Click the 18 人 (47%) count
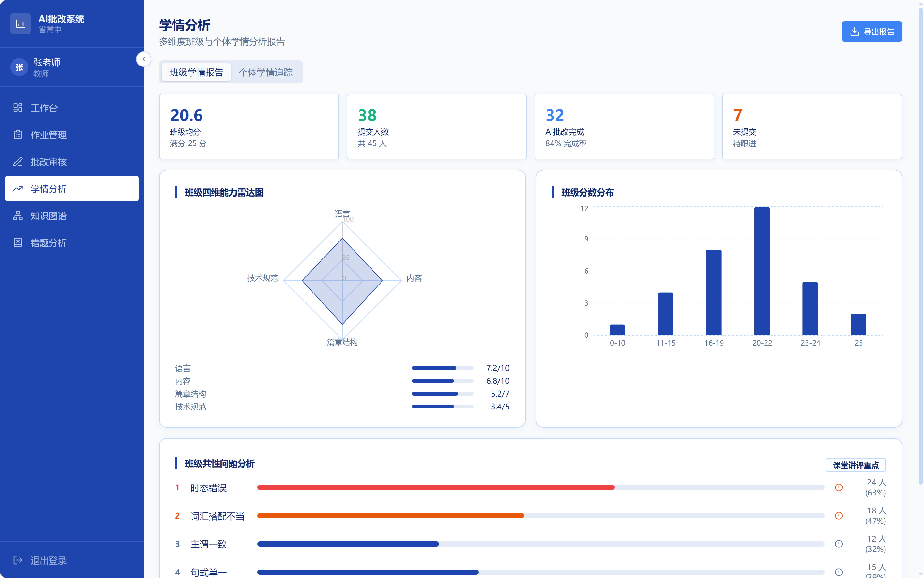Image resolution: width=924 pixels, height=578 pixels. pos(876,516)
